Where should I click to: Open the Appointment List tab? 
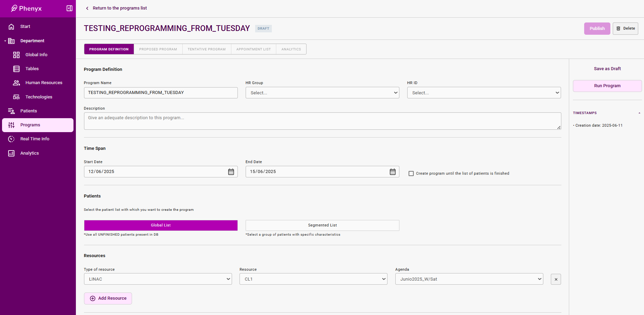pos(253,49)
